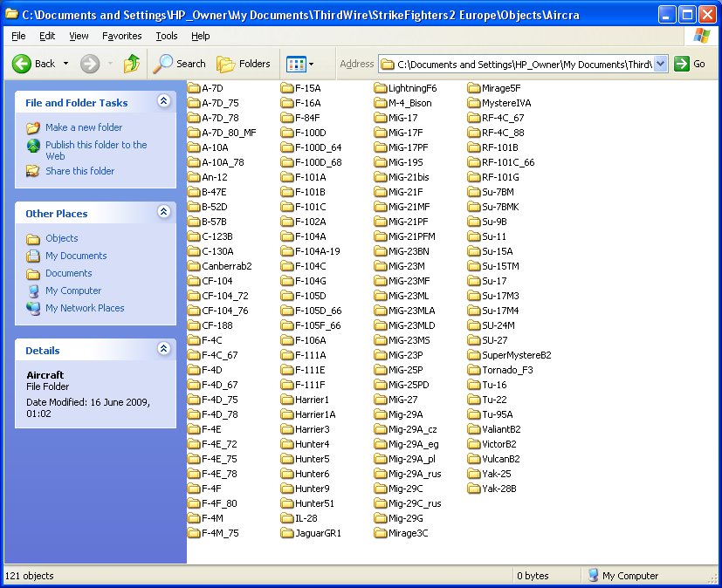Image resolution: width=722 pixels, height=588 pixels.
Task: Select the F-4E_78 folder icon
Action: click(194, 474)
